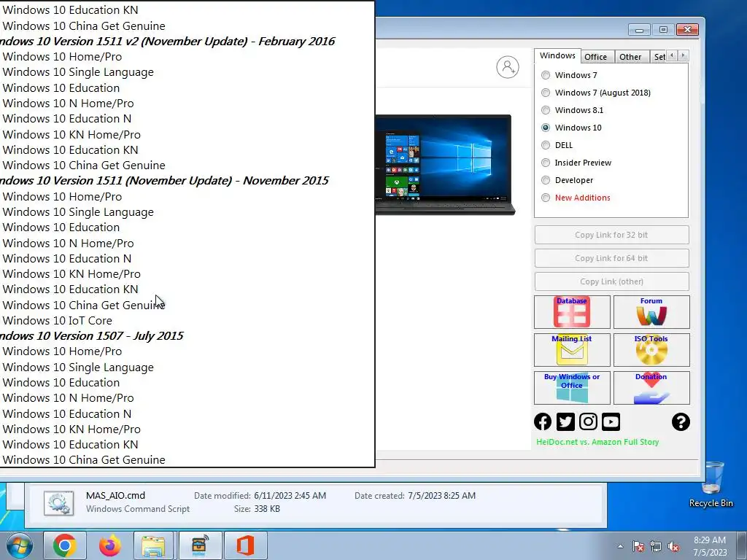Open the Facebook icon
This screenshot has width=747, height=560.
pyautogui.click(x=543, y=421)
